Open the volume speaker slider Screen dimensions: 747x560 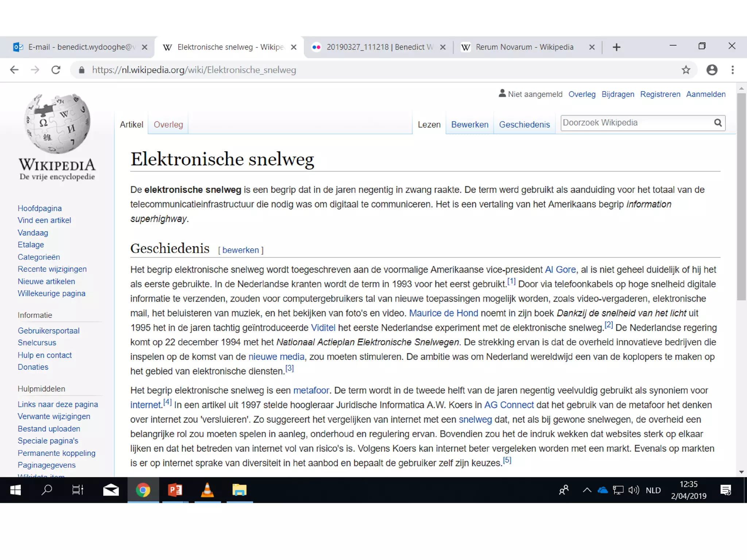pos(634,490)
